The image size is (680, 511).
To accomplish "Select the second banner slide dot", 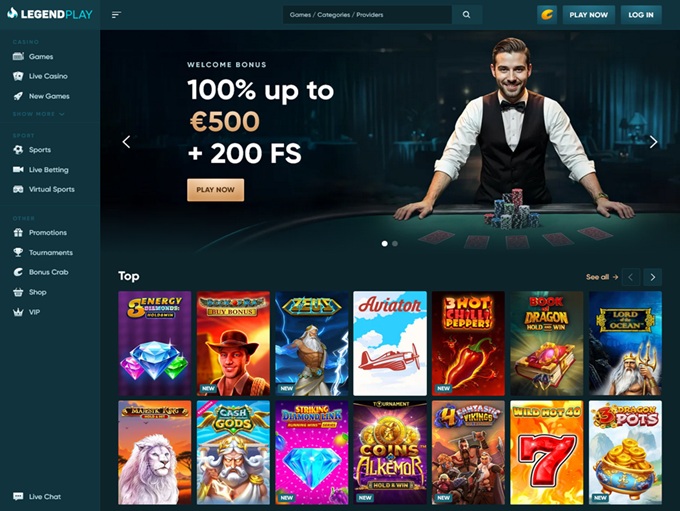I will [x=395, y=244].
